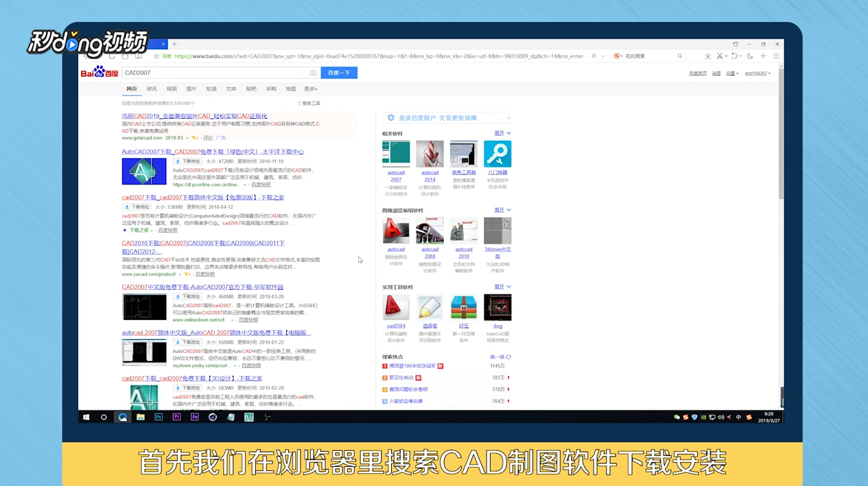Screen dimensions: 868x486
Task: Expand the 更多 tab menu
Action: [311, 89]
